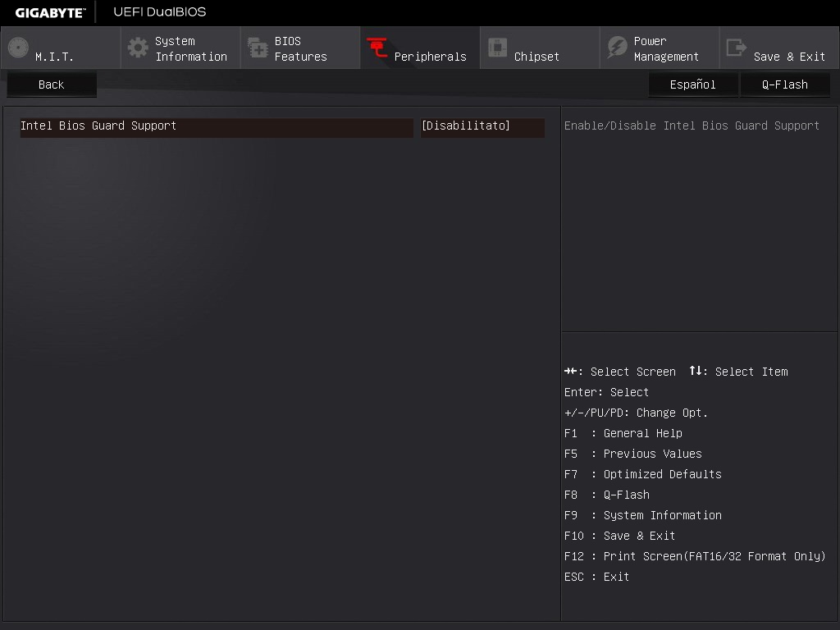Click the Chipset processor icon
Image resolution: width=840 pixels, height=630 pixels.
pyautogui.click(x=497, y=48)
